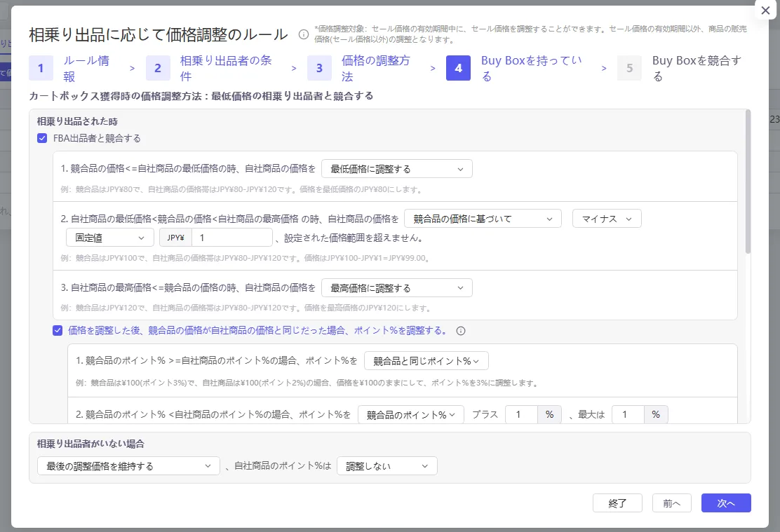Click the info icon after ポイント%を調整する
This screenshot has width=780, height=532.
[461, 331]
